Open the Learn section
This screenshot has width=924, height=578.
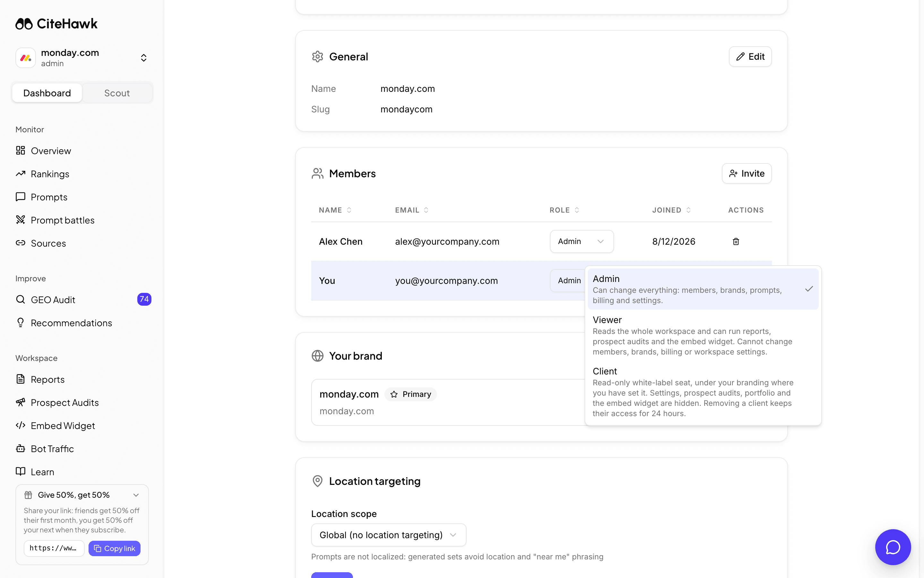tap(42, 472)
